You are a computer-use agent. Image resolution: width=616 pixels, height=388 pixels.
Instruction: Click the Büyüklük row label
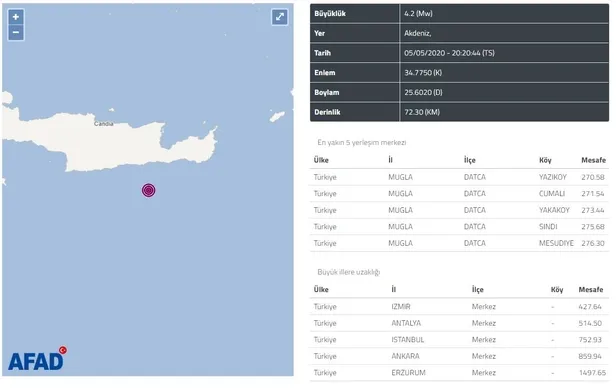pos(330,14)
